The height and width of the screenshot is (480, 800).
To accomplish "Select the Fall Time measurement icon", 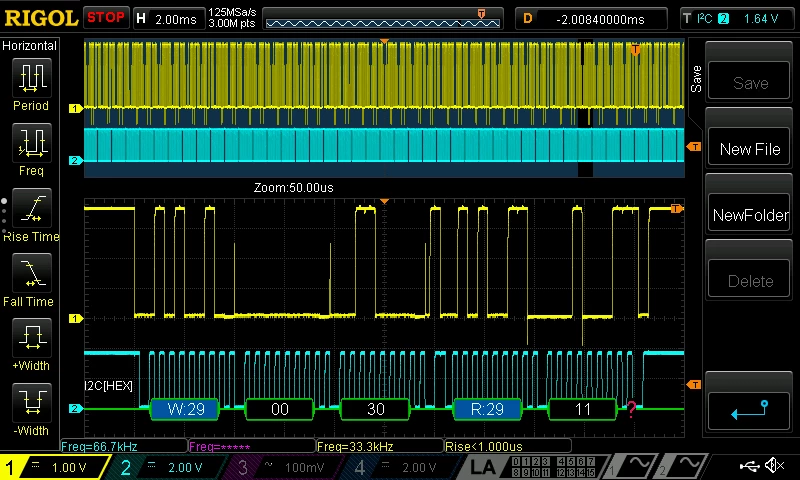I will pos(32,273).
